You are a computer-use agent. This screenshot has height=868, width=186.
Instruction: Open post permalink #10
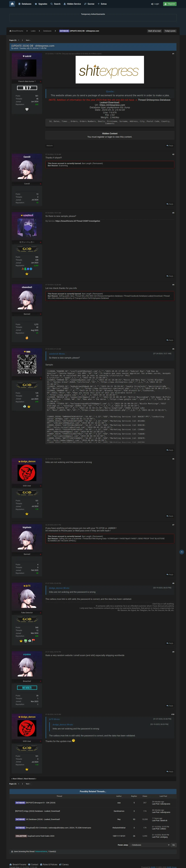pos(173,714)
